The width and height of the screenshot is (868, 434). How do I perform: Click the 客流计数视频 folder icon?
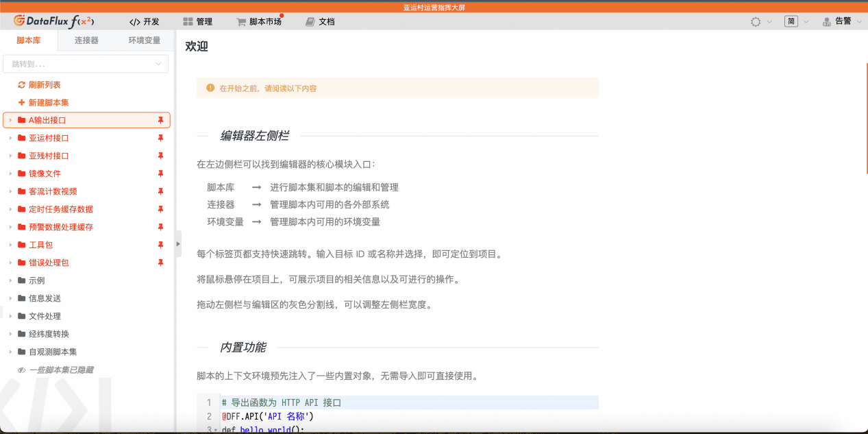(x=22, y=191)
